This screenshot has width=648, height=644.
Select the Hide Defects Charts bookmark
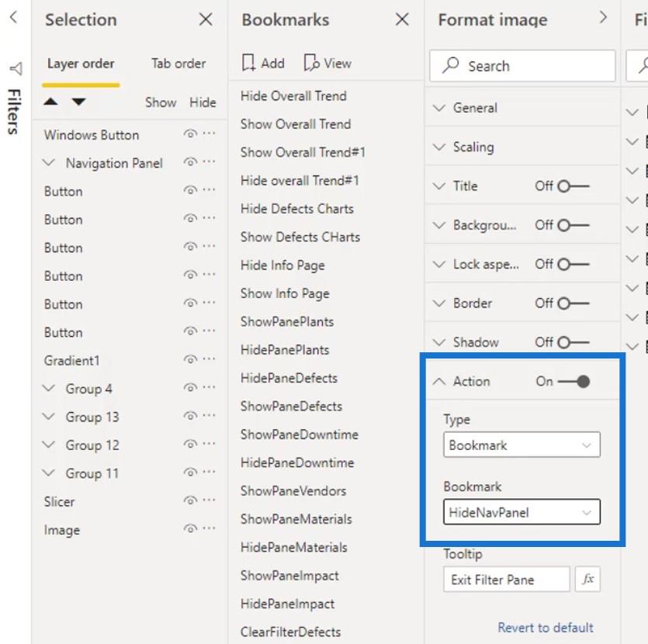tap(297, 209)
